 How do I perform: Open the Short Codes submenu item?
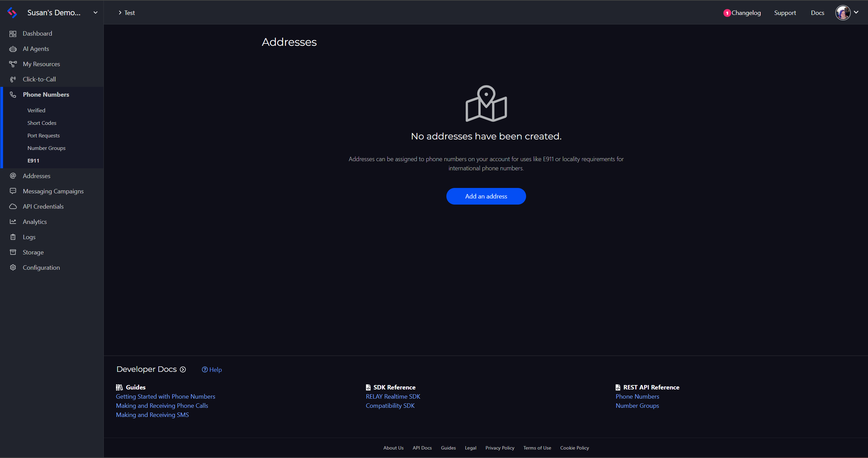pyautogui.click(x=42, y=123)
